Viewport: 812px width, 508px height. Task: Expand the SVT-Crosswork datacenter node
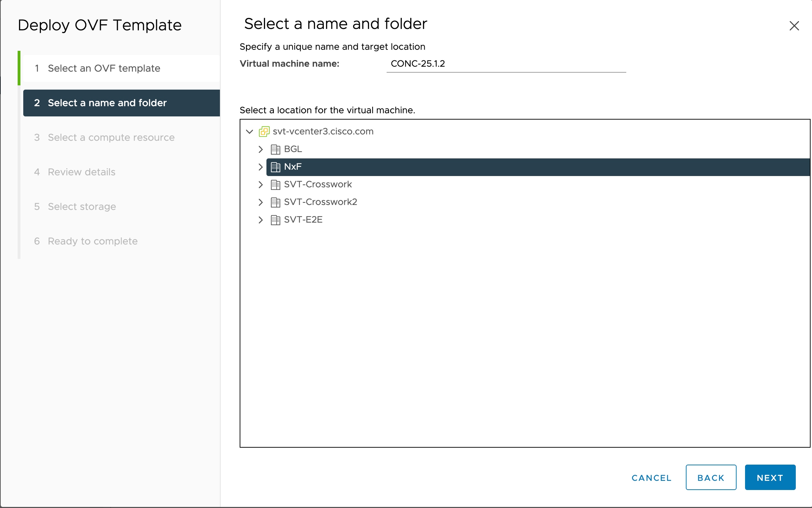(260, 185)
